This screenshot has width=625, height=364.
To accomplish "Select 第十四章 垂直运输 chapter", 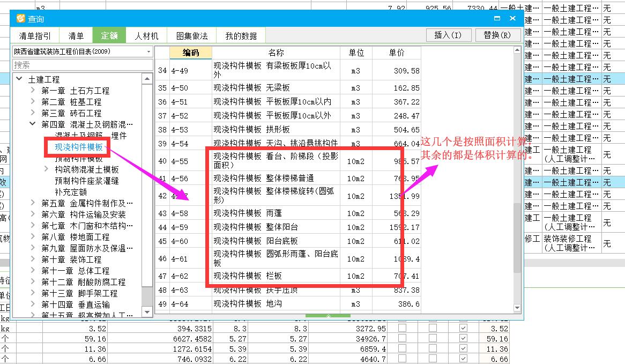I will coord(76,304).
